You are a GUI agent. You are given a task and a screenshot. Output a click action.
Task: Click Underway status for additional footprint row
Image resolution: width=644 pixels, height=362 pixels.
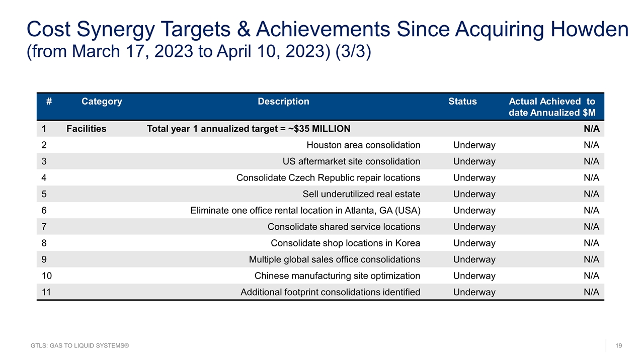[474, 292]
